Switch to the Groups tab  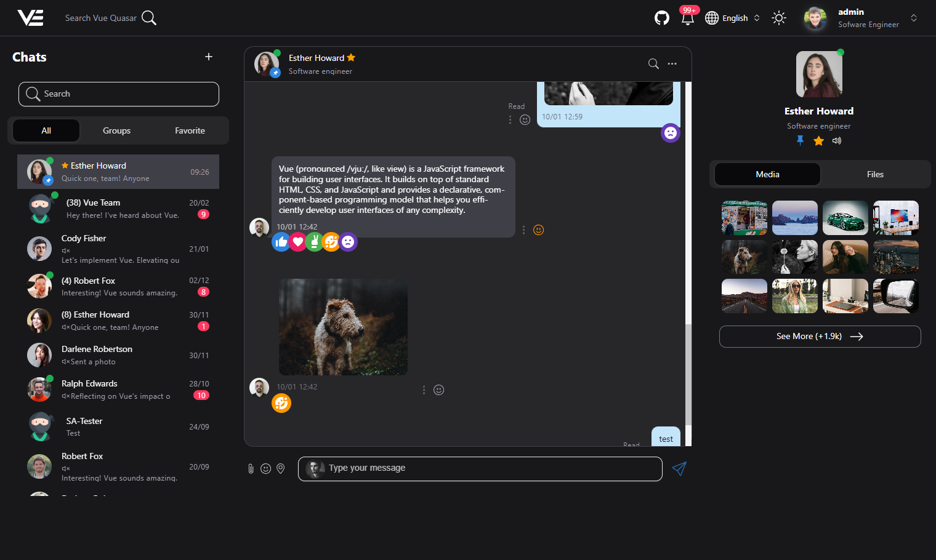coord(116,130)
